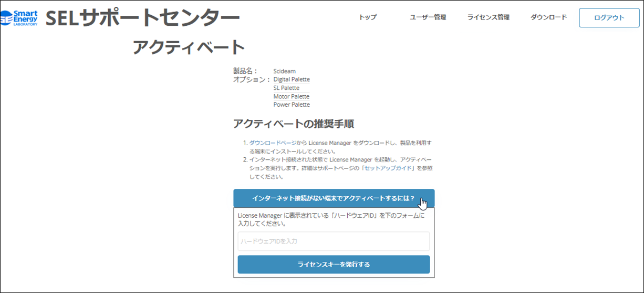Click the オプション label

252,79
